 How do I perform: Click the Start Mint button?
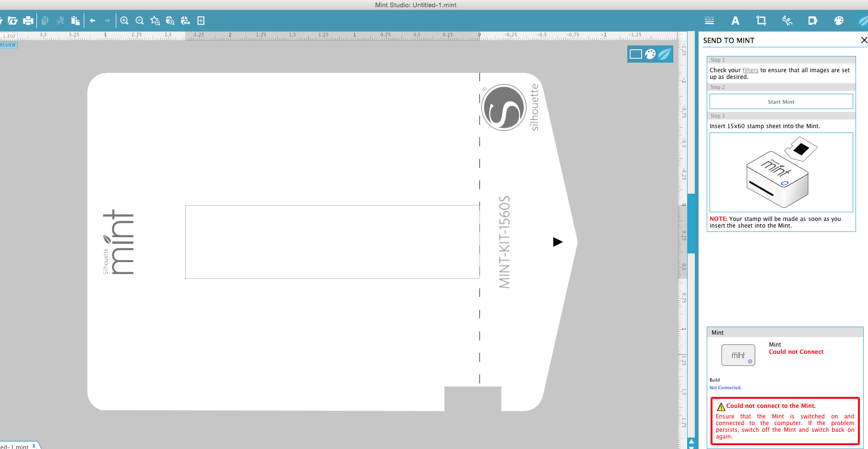point(781,102)
